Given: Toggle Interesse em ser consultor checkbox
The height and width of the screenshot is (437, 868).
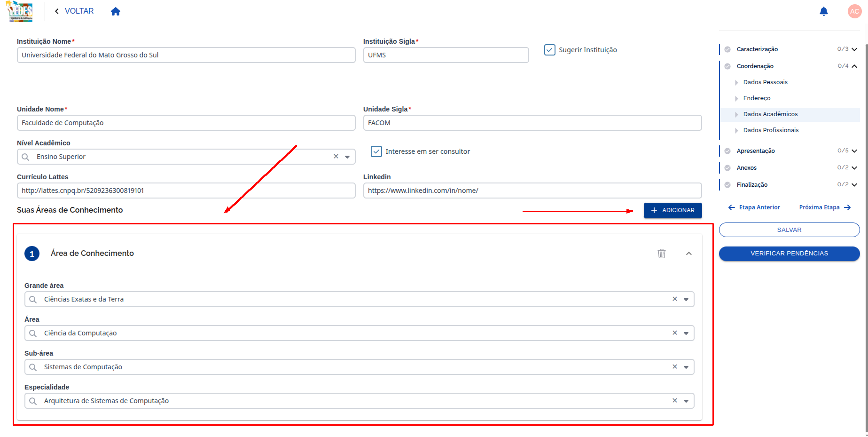Looking at the screenshot, I should (x=376, y=151).
